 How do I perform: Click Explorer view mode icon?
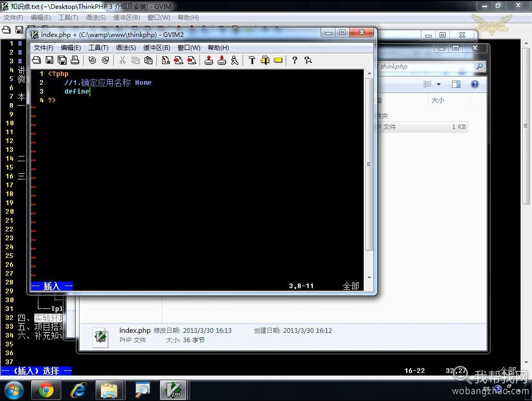tap(428, 84)
